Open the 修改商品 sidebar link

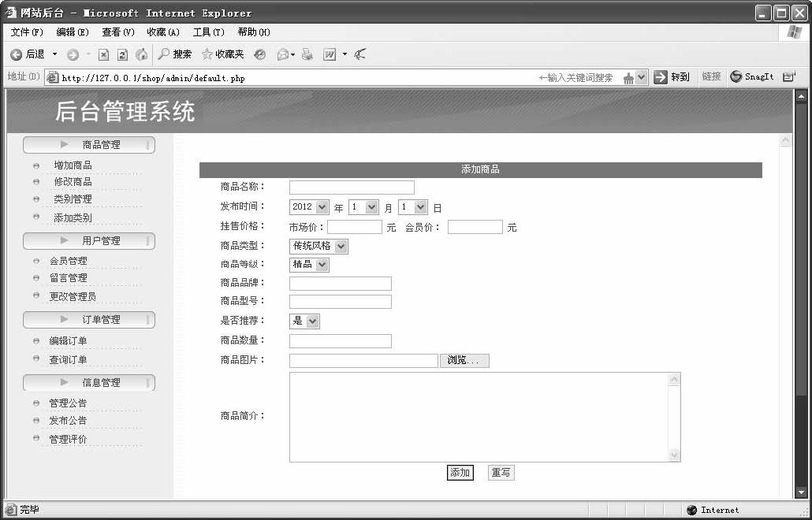[73, 182]
